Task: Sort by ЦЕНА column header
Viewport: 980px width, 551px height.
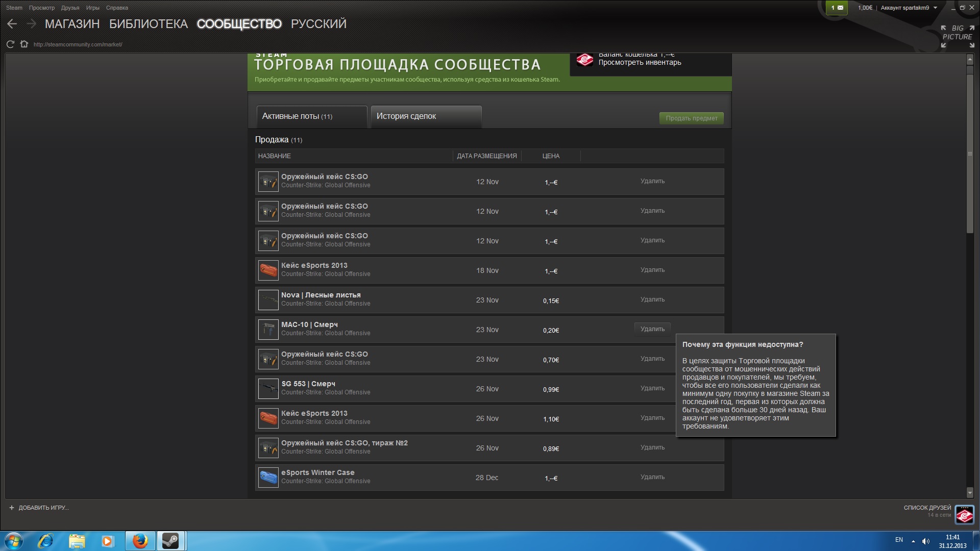Action: point(551,156)
